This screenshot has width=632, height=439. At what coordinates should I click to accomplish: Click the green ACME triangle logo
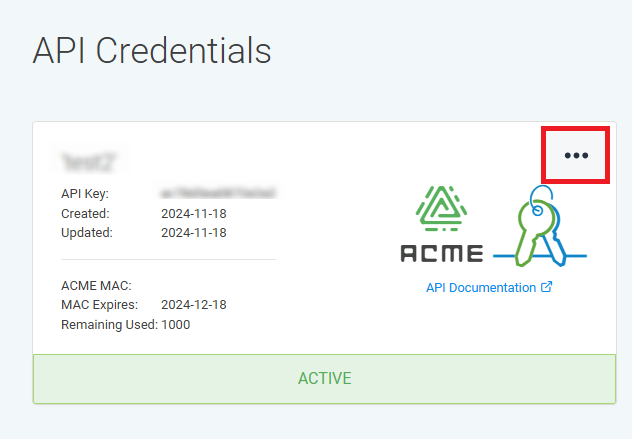[441, 210]
